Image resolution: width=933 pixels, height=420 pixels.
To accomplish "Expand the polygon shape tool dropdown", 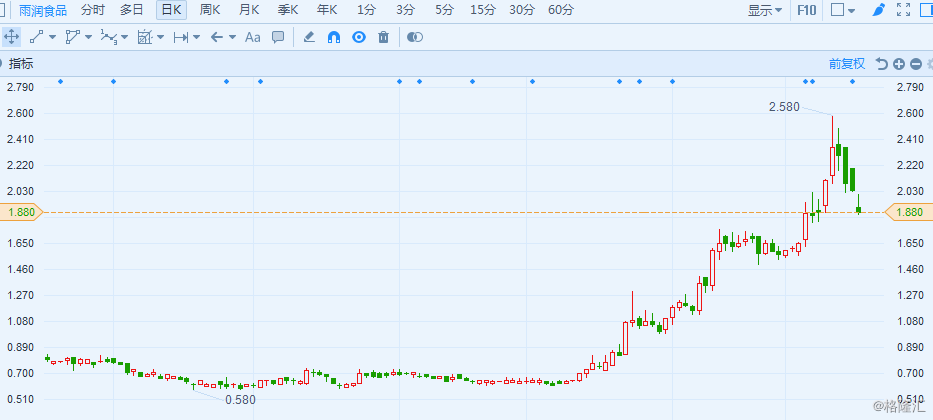I will 89,37.
